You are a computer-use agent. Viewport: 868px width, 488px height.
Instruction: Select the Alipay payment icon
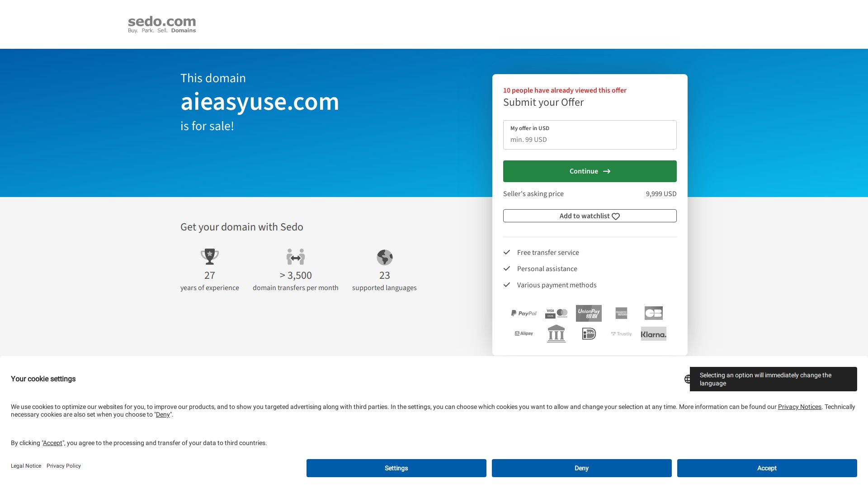[524, 333]
